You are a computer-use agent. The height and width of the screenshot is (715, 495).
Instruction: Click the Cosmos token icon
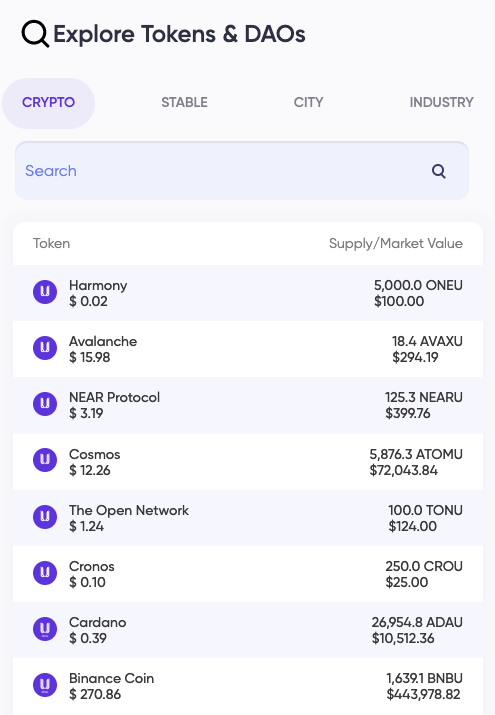click(45, 460)
